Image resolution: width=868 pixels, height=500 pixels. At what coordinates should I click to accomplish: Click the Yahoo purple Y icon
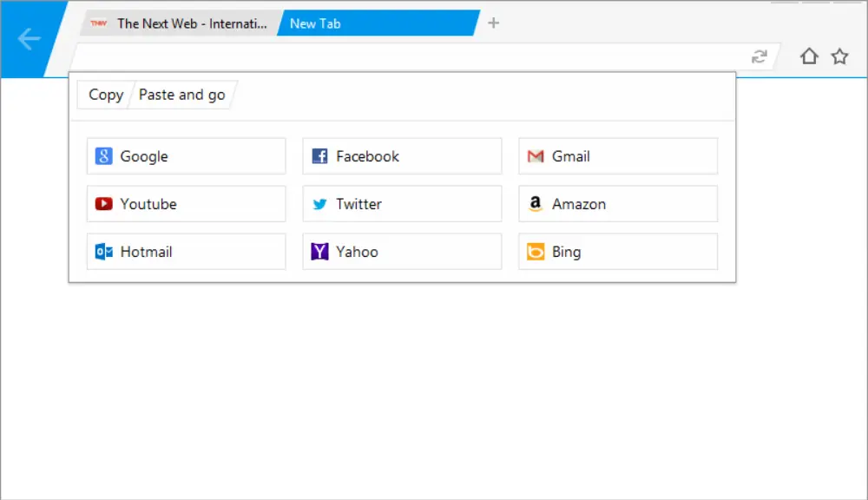coord(319,252)
